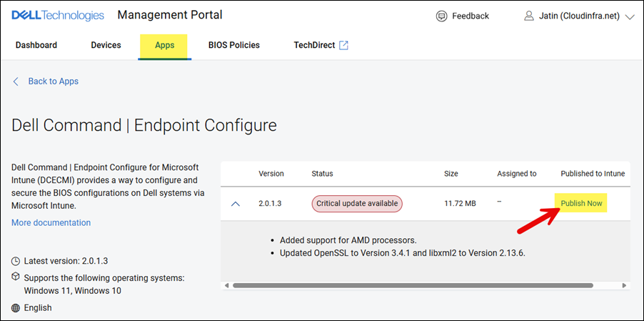
Task: Go to the BIOS Policies tab
Action: coord(234,45)
